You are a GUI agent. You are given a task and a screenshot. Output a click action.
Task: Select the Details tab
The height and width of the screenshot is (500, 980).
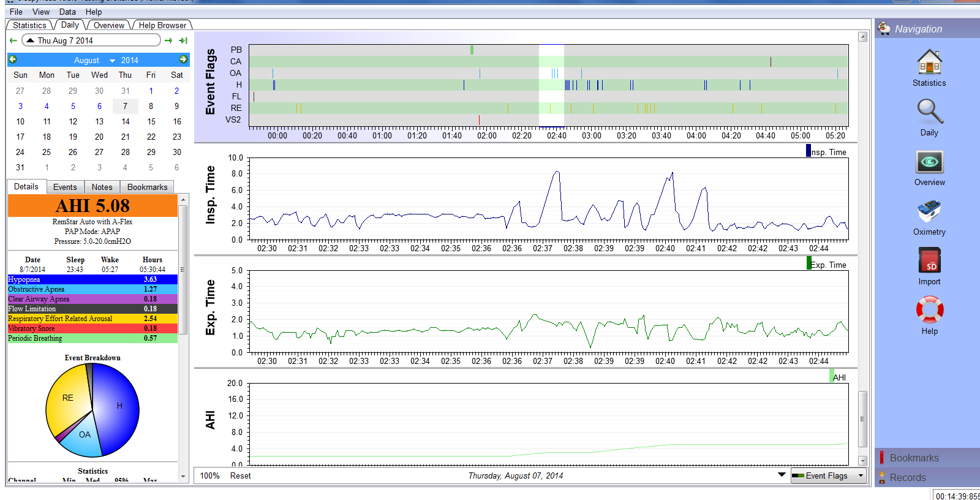pos(26,186)
